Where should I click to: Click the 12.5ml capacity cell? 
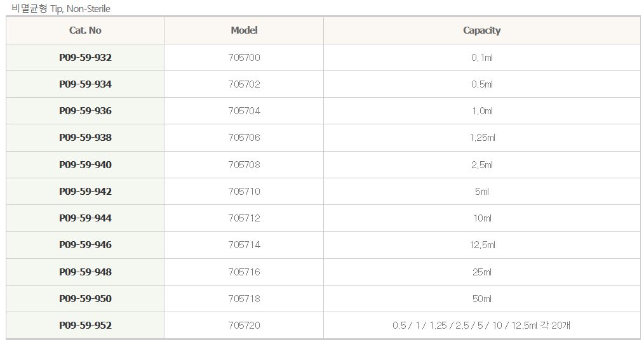pos(482,245)
